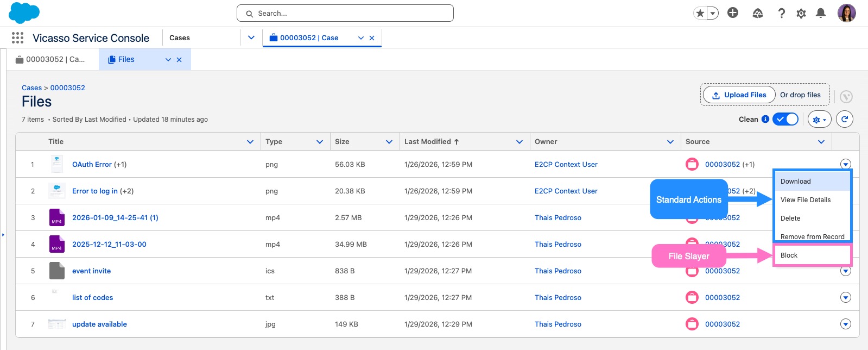
Task: Open the Setup gear icon
Action: pos(801,13)
